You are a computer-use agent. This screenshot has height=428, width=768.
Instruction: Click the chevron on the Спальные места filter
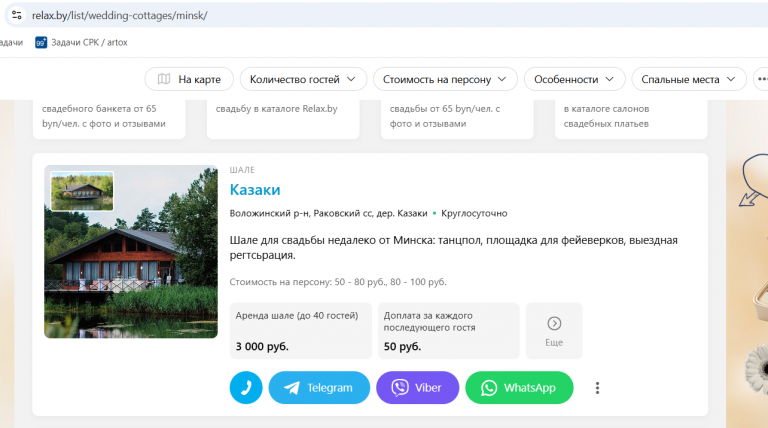[731, 79]
